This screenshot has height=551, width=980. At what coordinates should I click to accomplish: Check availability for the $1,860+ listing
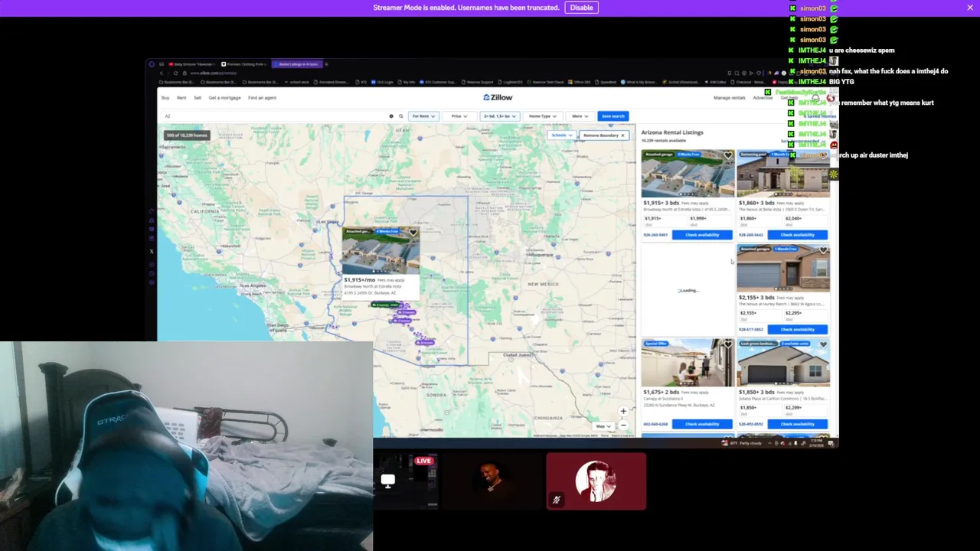(797, 235)
